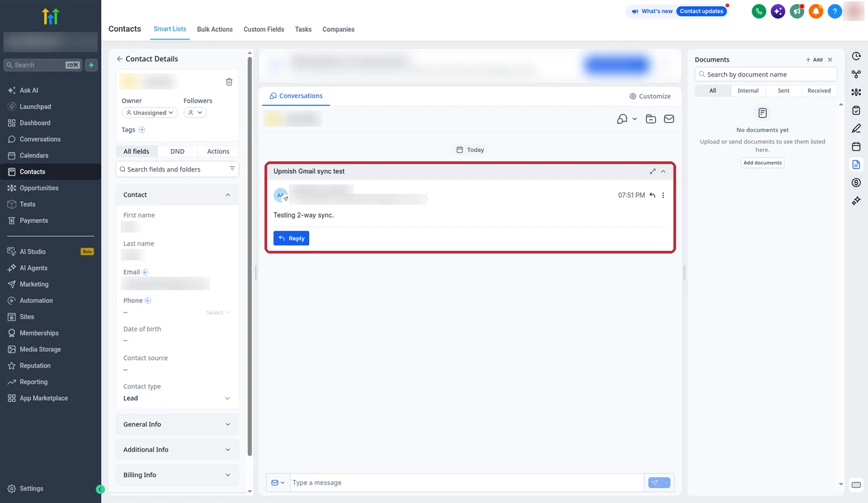Expand the Billing Info section
The image size is (868, 503).
pos(178,475)
